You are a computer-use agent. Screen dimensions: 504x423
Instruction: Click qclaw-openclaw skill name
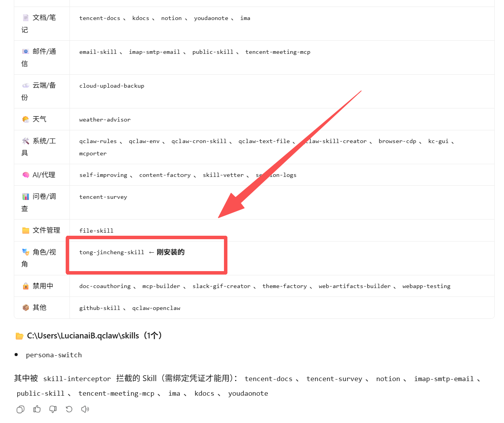pos(156,308)
